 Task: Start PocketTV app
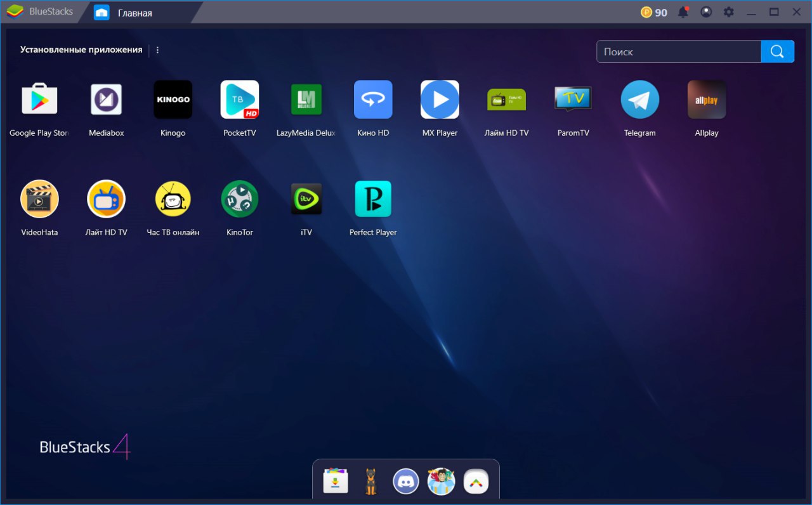click(240, 100)
